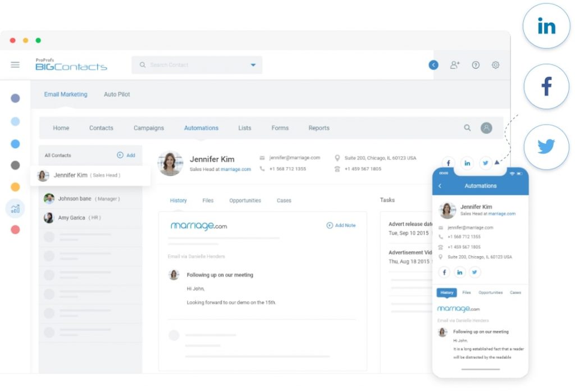Viewport: 575px width, 392px height.
Task: Select Amy Garica in contacts list
Action: [x=90, y=218]
